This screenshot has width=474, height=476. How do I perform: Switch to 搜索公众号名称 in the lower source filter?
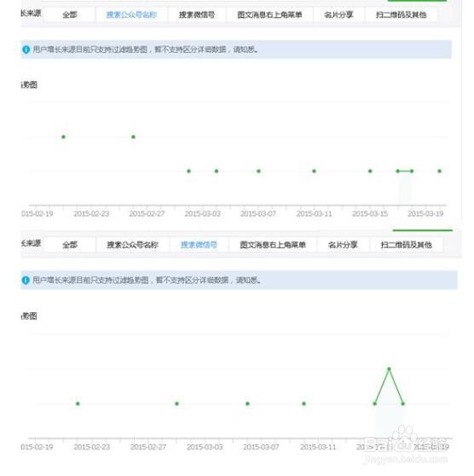point(133,245)
